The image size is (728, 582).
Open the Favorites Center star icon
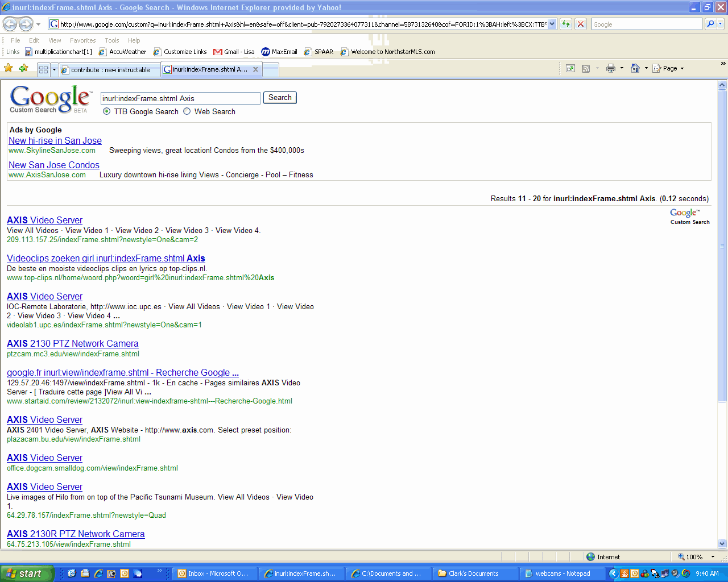tap(9, 68)
